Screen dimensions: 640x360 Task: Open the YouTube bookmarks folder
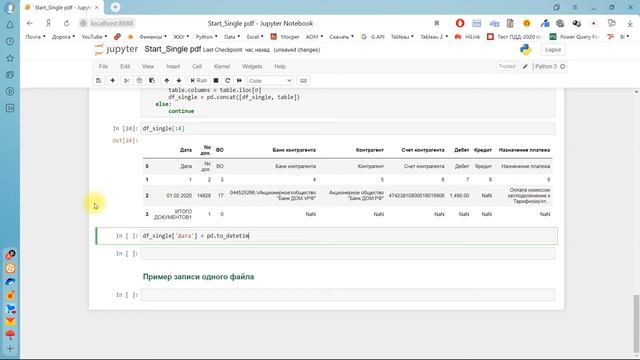click(x=94, y=37)
